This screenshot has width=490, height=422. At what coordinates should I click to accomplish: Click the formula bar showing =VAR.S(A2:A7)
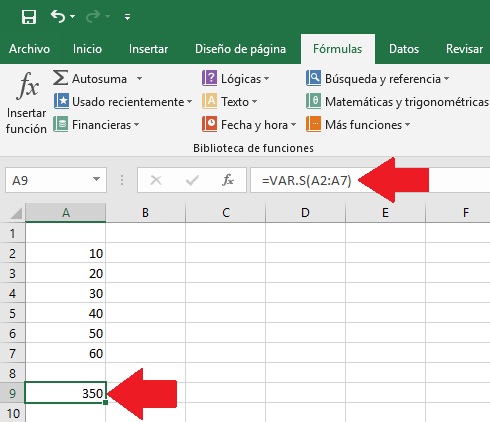click(370, 180)
